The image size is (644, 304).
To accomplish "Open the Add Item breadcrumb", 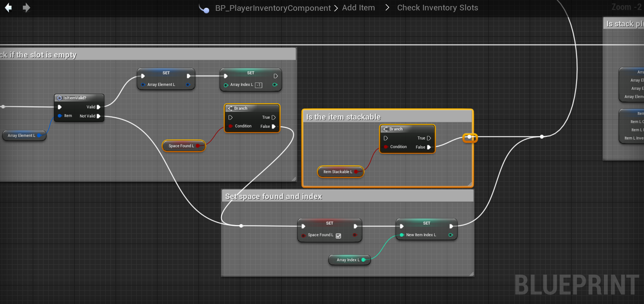I will click(x=358, y=8).
